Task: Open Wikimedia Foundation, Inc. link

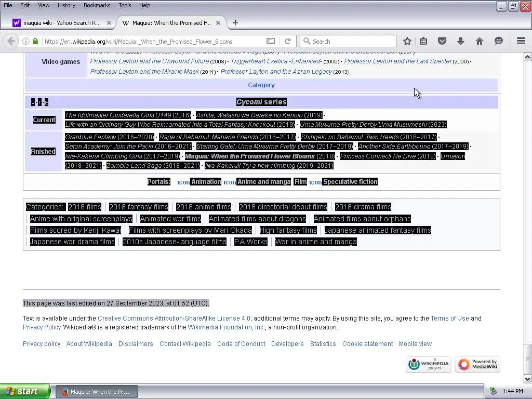Action: pos(227,327)
